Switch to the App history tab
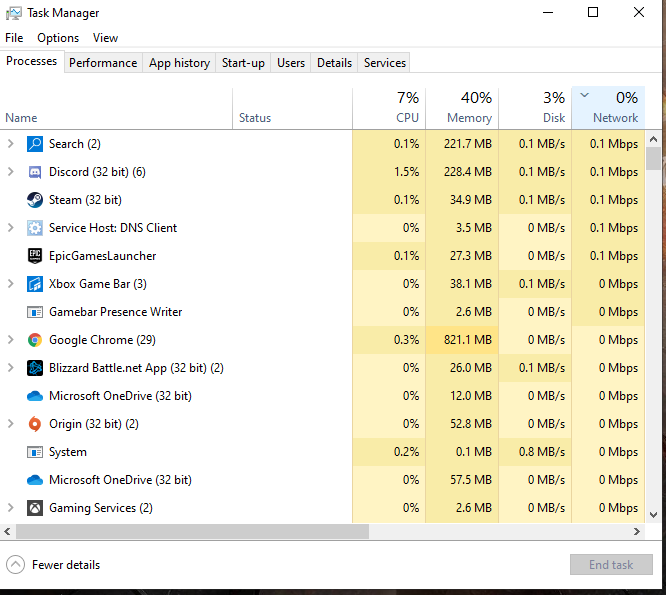Screen dimensions: 666x595 point(179,63)
